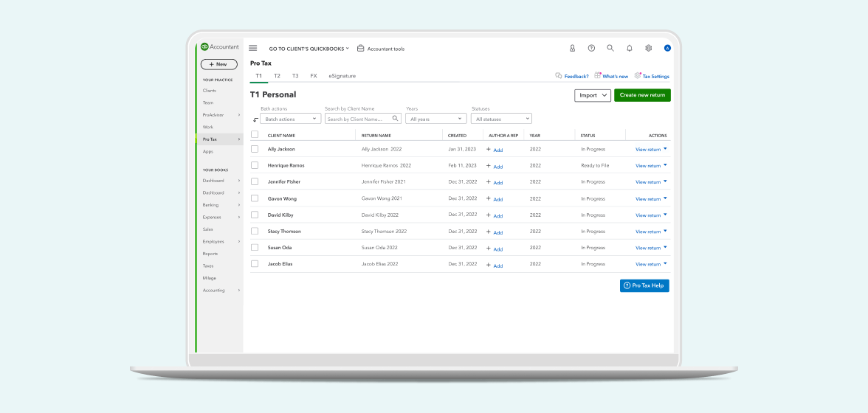Screen dimensions: 868x413
Task: Open View return for David Kilby
Action: coord(648,215)
